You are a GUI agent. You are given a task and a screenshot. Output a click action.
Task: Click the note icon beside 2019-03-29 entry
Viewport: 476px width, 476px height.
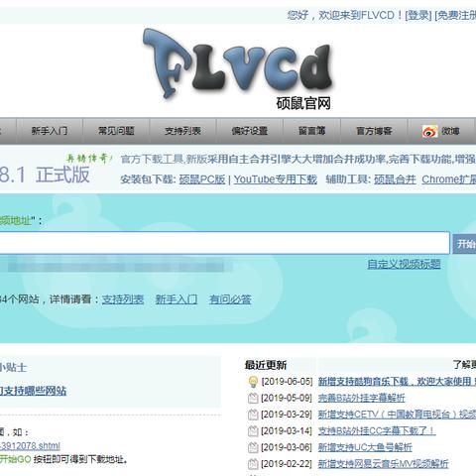[x=253, y=415]
